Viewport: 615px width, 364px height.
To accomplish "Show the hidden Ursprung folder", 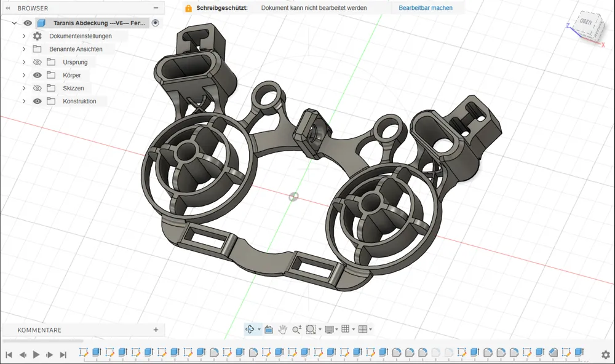I will click(38, 62).
